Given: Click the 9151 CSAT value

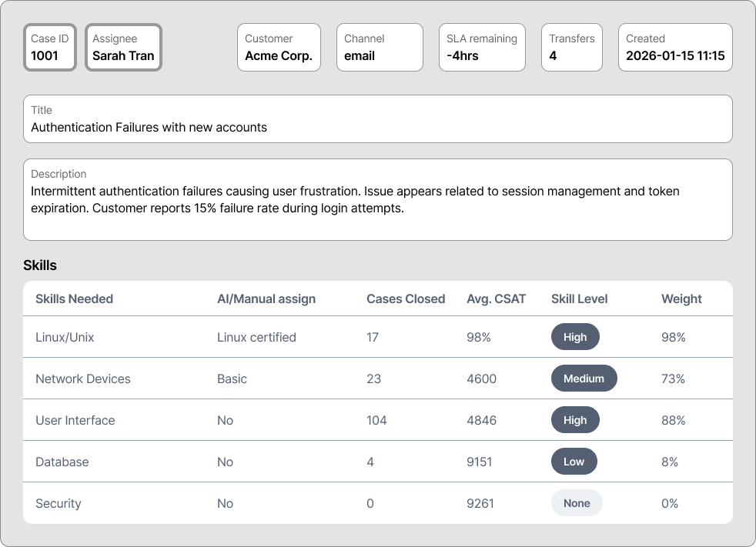Looking at the screenshot, I should click(x=480, y=461).
